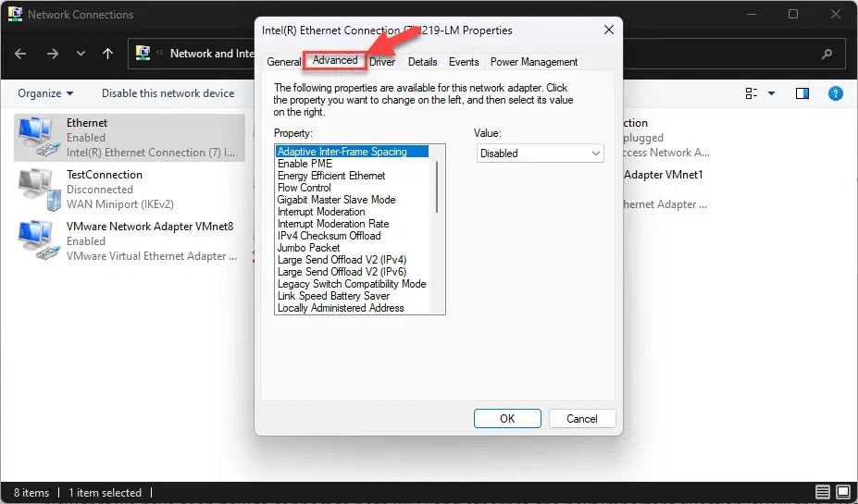
Task: Switch to the Power Management tab
Action: pos(533,62)
